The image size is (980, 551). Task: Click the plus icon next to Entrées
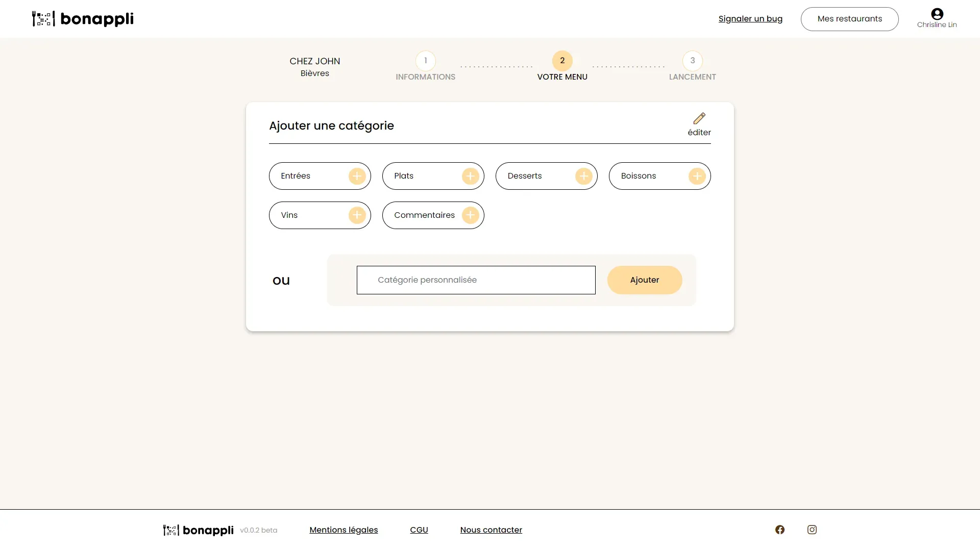click(x=357, y=176)
